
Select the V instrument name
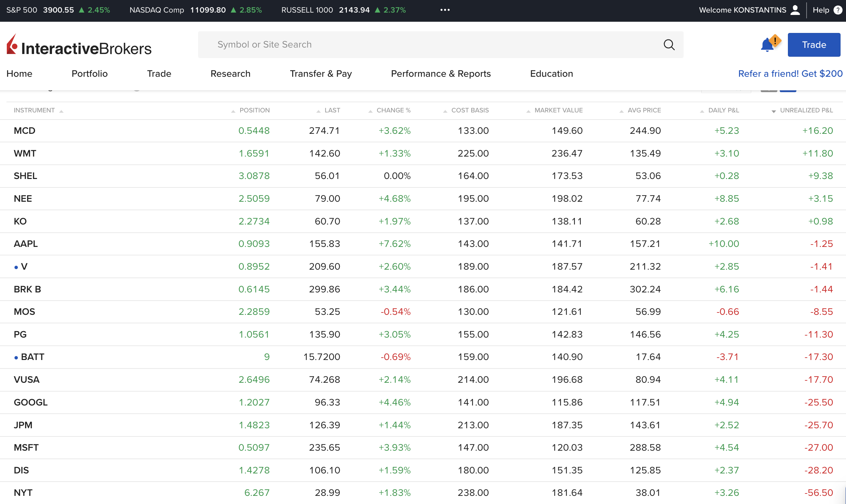click(24, 267)
